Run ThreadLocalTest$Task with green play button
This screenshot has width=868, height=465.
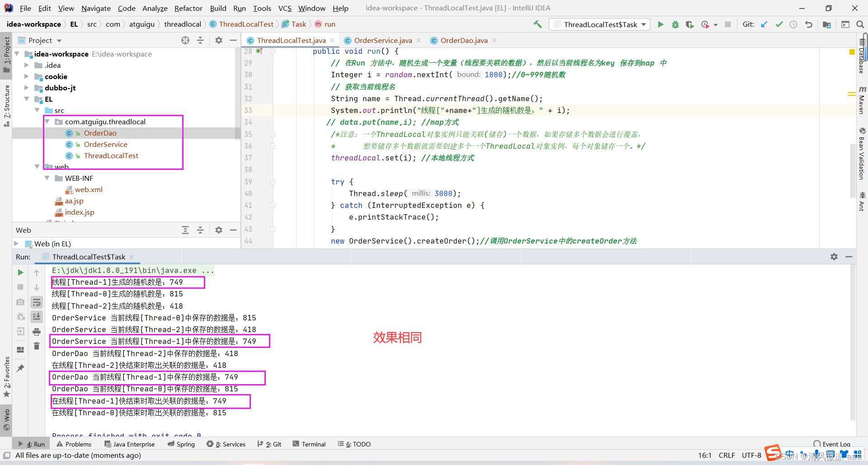[x=660, y=24]
